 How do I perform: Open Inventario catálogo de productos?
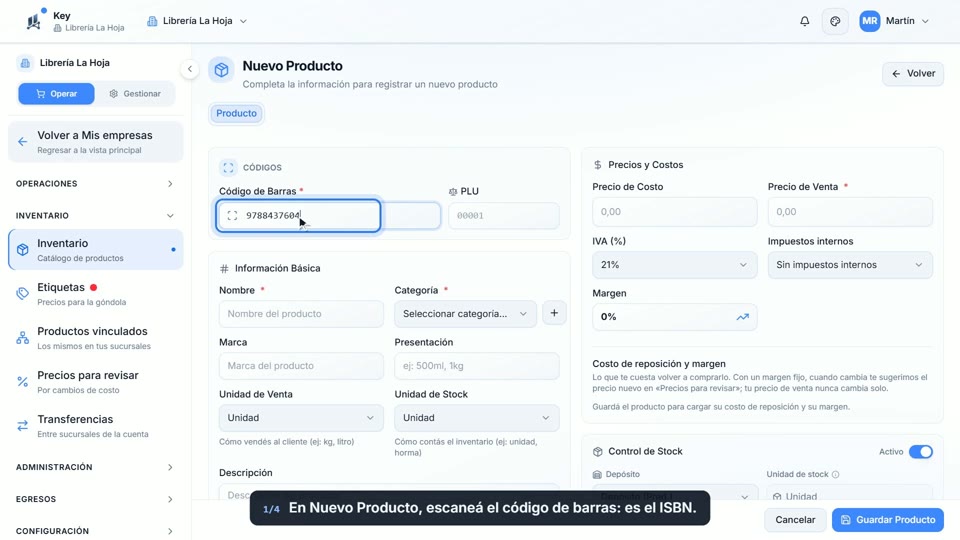tap(96, 250)
